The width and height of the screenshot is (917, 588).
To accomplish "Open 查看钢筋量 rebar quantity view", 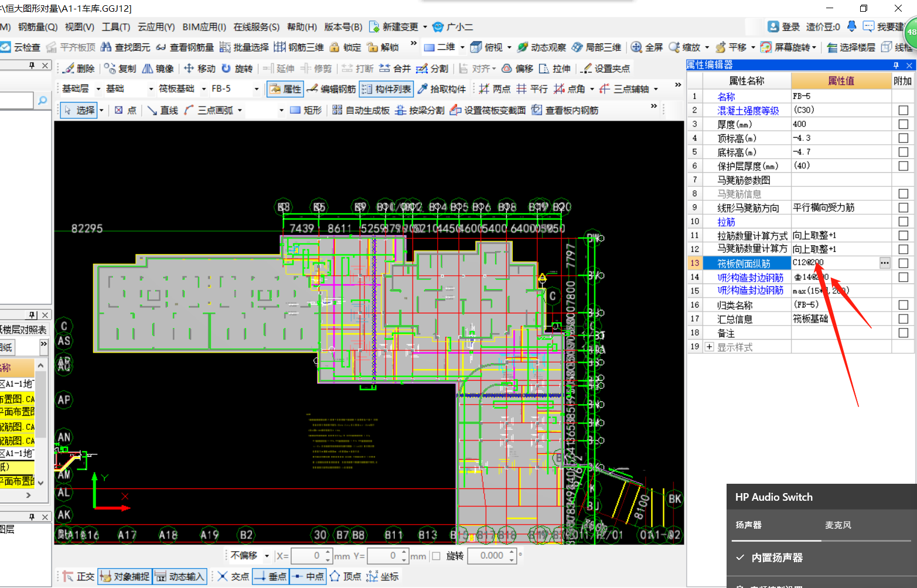I will point(185,47).
